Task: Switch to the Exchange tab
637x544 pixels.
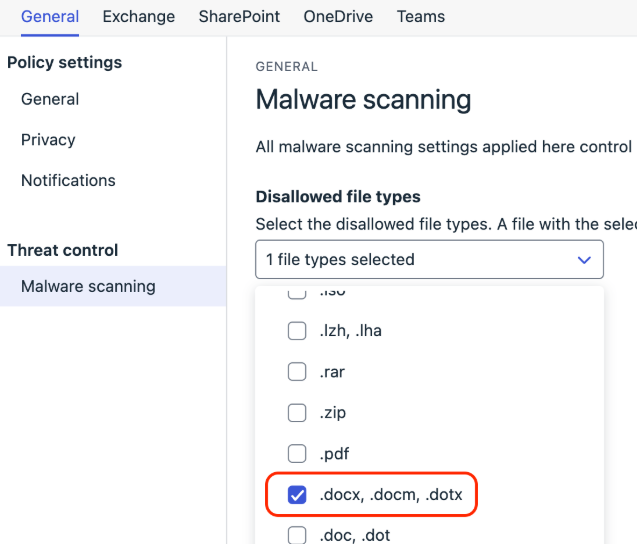Action: pyautogui.click(x=139, y=17)
